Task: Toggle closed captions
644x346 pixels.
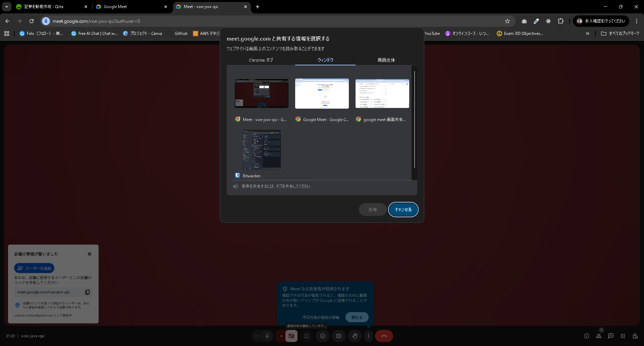Action: pos(339,336)
